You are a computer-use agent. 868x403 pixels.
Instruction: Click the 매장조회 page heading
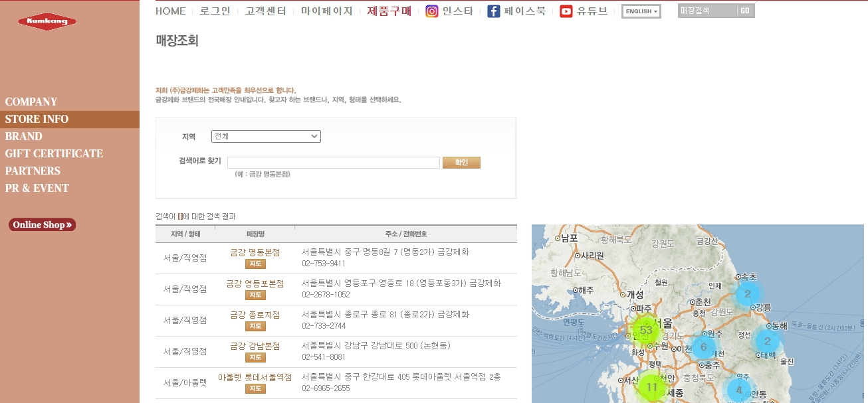pyautogui.click(x=177, y=40)
